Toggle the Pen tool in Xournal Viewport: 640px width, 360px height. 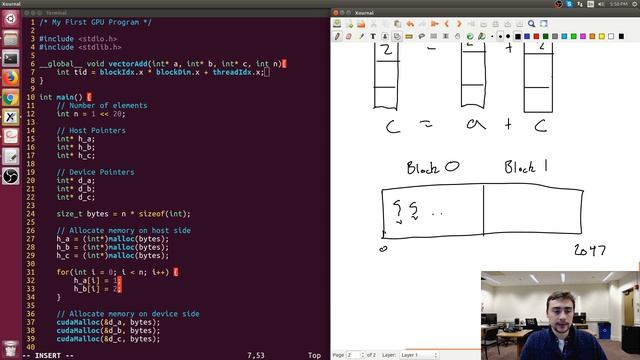click(x=337, y=36)
